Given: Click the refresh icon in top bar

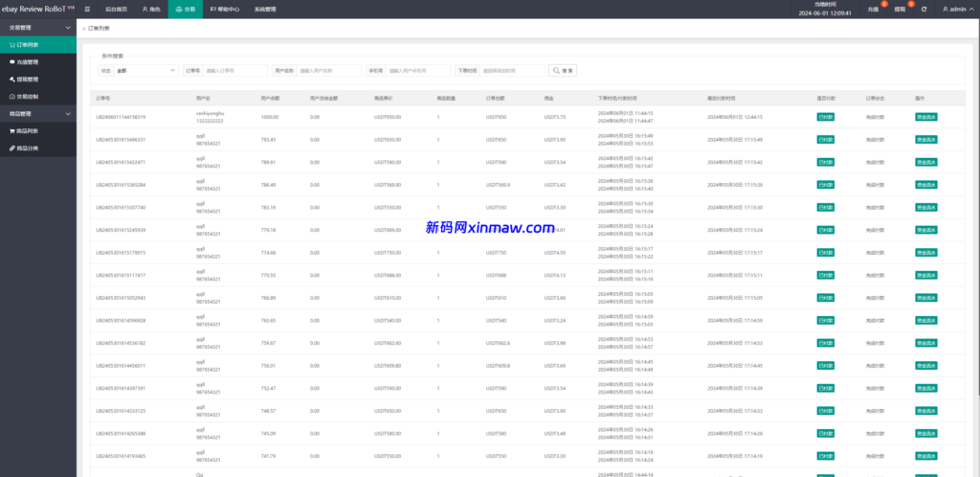Looking at the screenshot, I should pos(924,10).
